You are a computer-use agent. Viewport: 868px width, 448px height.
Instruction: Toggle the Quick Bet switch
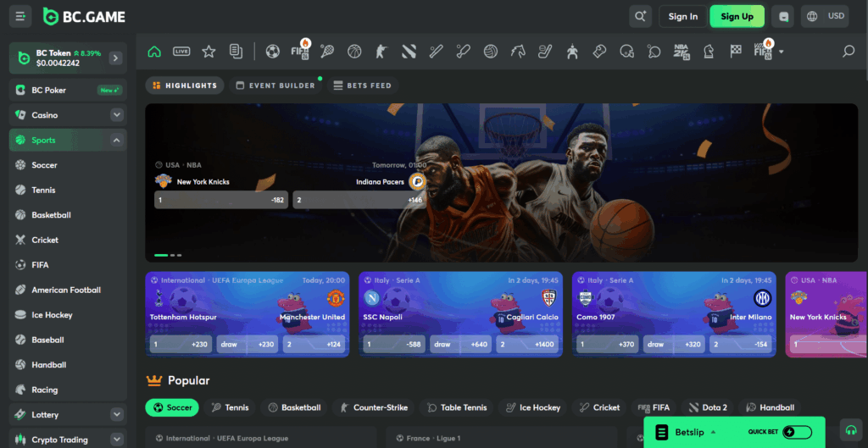(797, 432)
